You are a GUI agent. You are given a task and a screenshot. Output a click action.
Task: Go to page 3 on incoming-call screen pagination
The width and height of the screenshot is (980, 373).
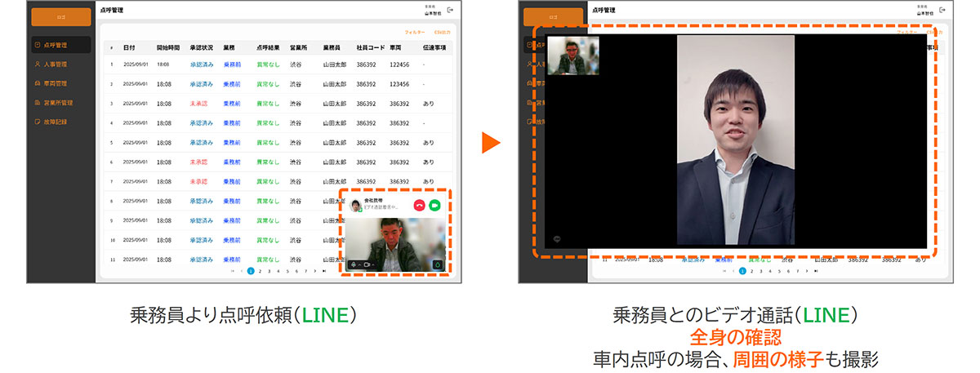click(269, 270)
